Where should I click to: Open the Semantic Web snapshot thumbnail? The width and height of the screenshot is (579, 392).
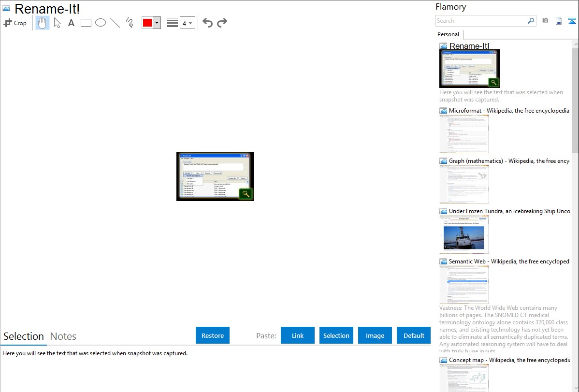tap(464, 285)
